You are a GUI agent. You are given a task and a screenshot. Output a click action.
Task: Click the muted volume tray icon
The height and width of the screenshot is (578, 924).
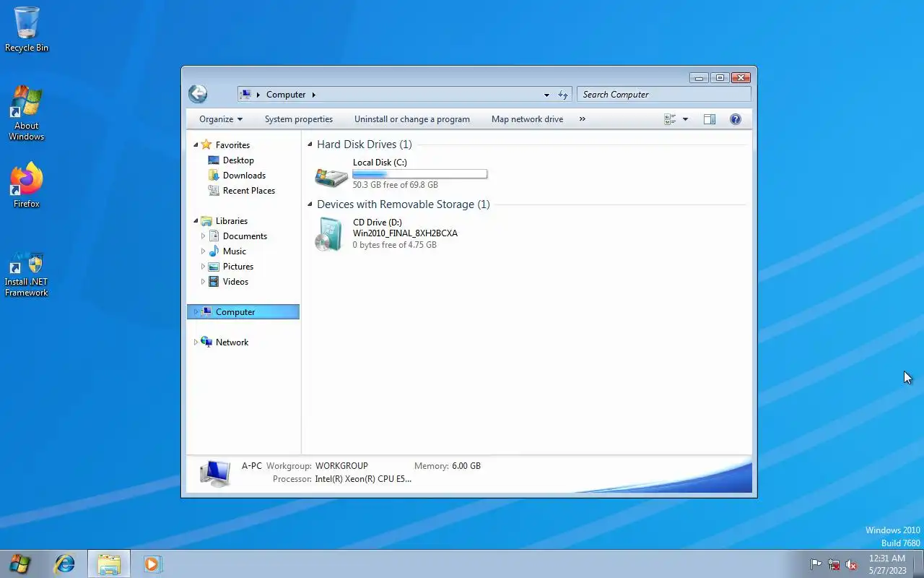click(851, 564)
